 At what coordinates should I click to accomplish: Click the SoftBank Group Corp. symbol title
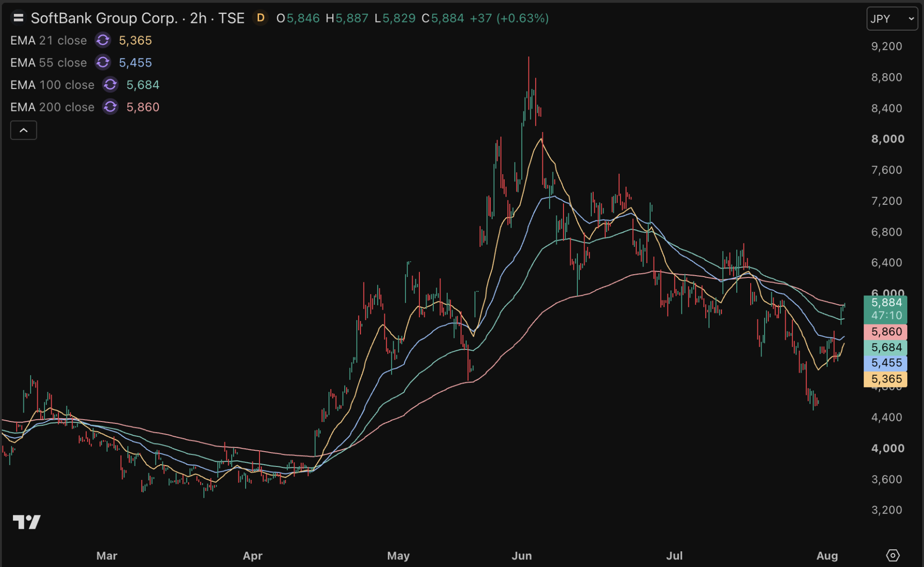pos(104,18)
